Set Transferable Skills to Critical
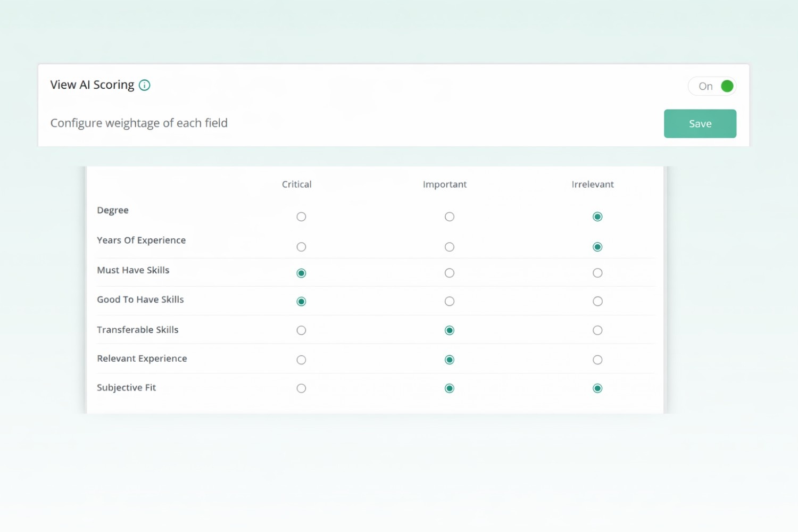The height and width of the screenshot is (532, 798). (x=301, y=330)
